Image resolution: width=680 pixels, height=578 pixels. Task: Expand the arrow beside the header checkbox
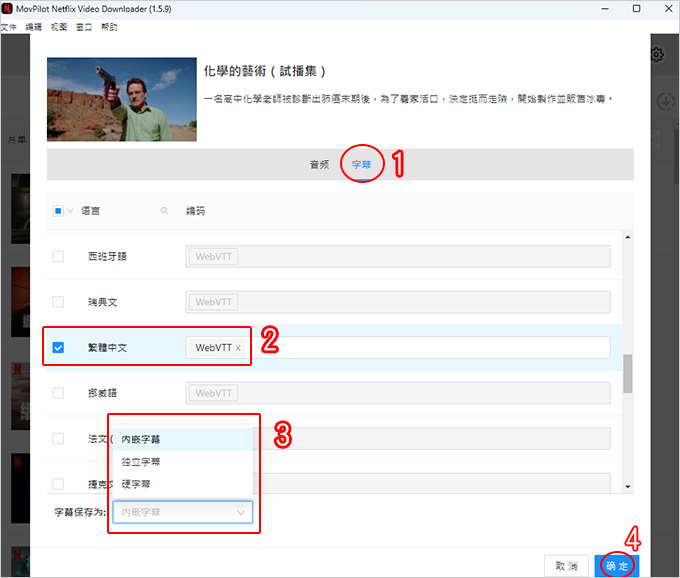(70, 211)
